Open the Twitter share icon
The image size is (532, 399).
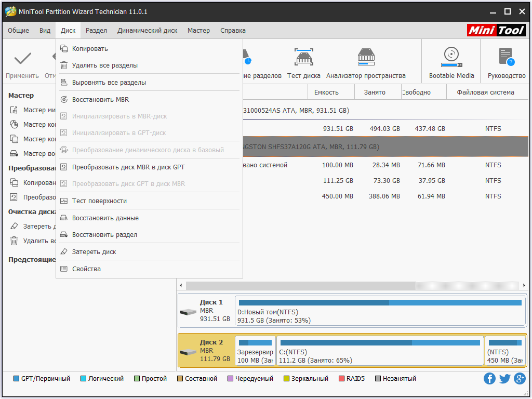pyautogui.click(x=504, y=378)
